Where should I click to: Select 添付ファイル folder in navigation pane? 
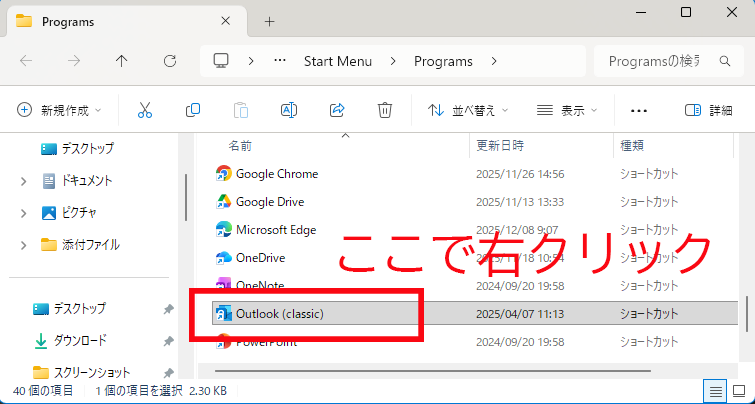pos(80,245)
